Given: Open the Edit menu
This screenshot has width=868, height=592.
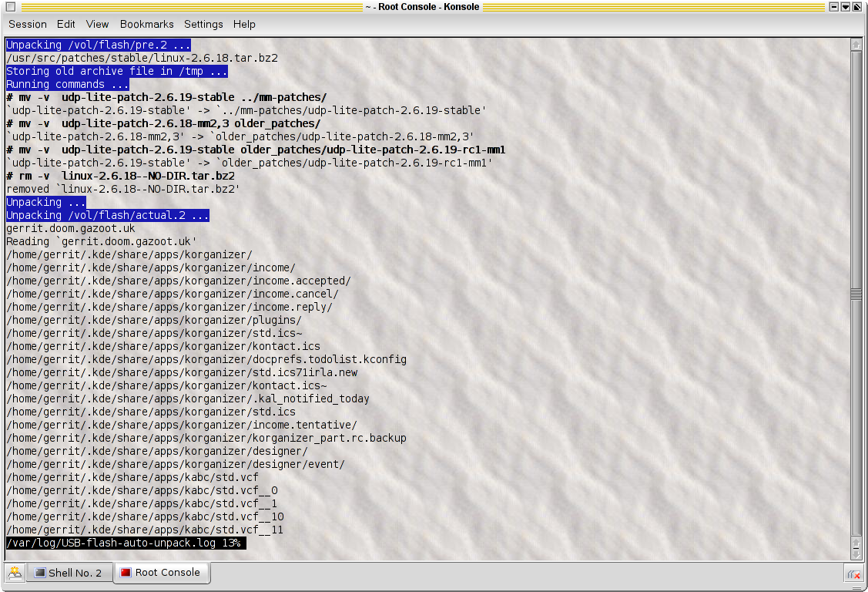Looking at the screenshot, I should (x=66, y=25).
